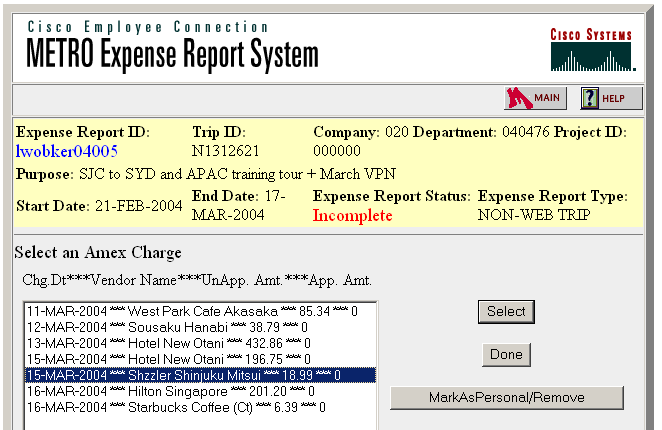Select the Starbucks Coffee (Ct) charge
This screenshot has height=430, width=662.
[x=200, y=407]
